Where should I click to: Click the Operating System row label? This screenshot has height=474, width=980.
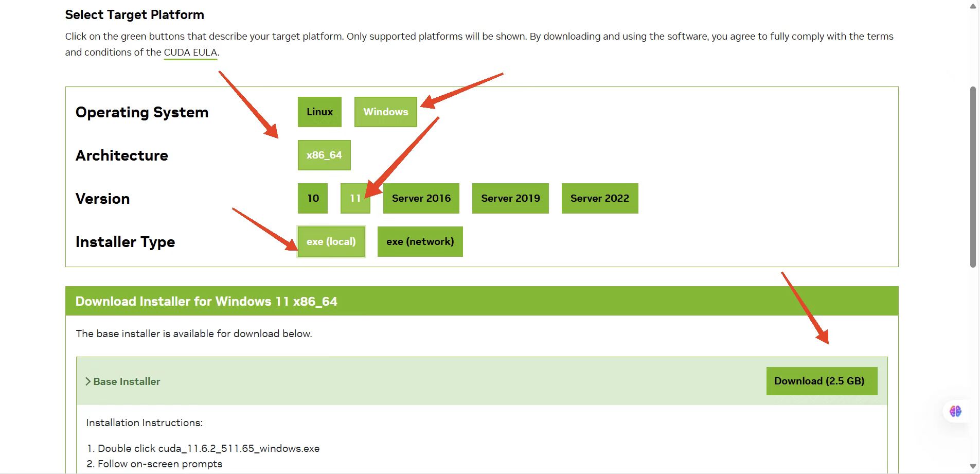click(x=142, y=112)
